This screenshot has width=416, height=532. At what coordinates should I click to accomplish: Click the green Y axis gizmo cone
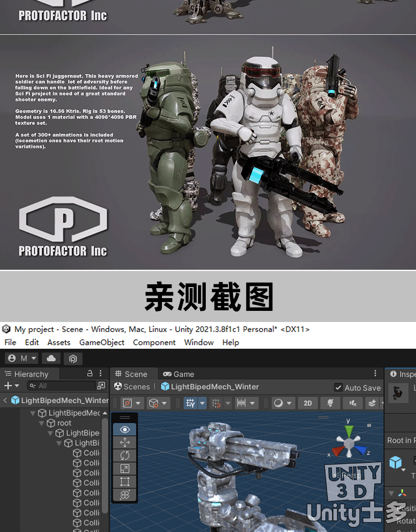tap(349, 431)
